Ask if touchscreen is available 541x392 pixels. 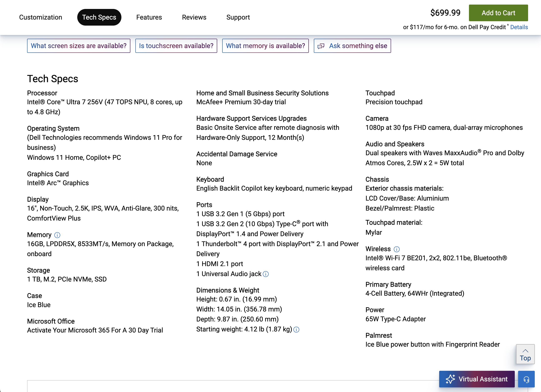[176, 46]
